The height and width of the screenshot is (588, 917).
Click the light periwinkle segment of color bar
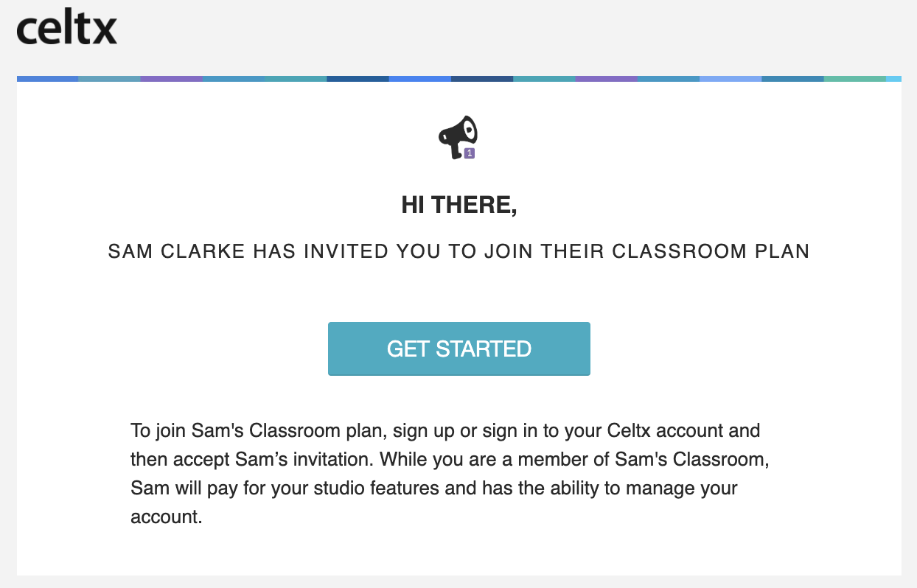730,78
